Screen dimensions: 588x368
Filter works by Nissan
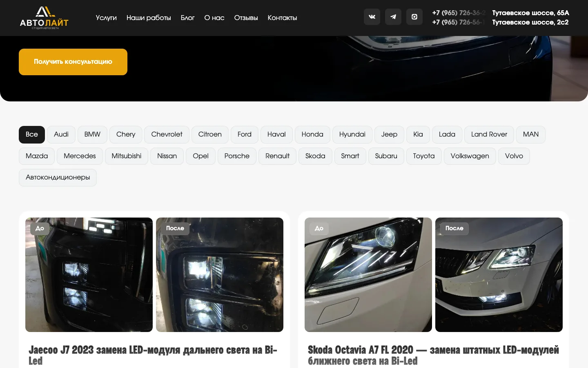click(167, 156)
